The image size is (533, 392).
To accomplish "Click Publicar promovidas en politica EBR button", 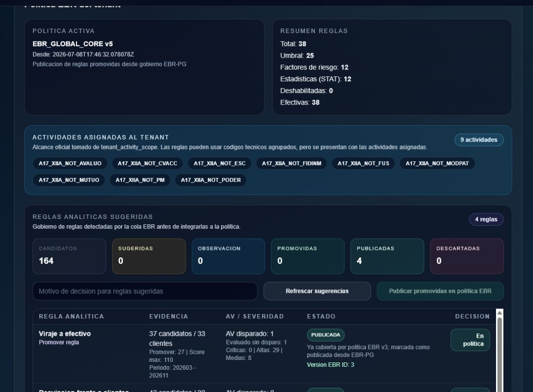I will [x=440, y=291].
